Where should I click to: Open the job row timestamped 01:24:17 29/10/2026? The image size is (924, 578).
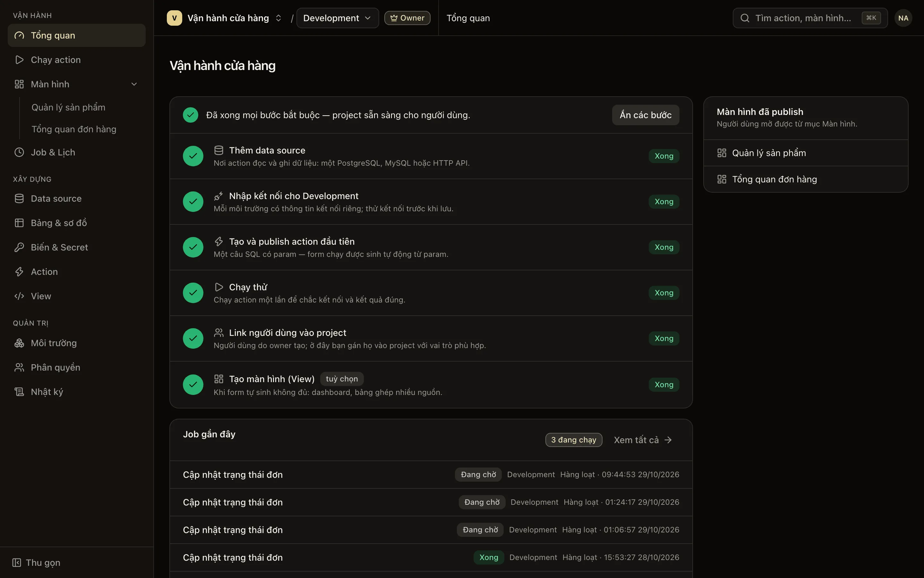[x=431, y=502]
